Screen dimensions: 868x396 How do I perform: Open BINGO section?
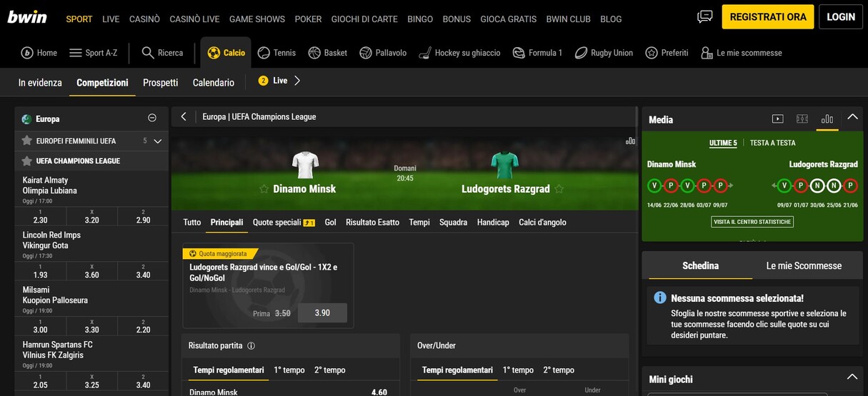tap(420, 19)
